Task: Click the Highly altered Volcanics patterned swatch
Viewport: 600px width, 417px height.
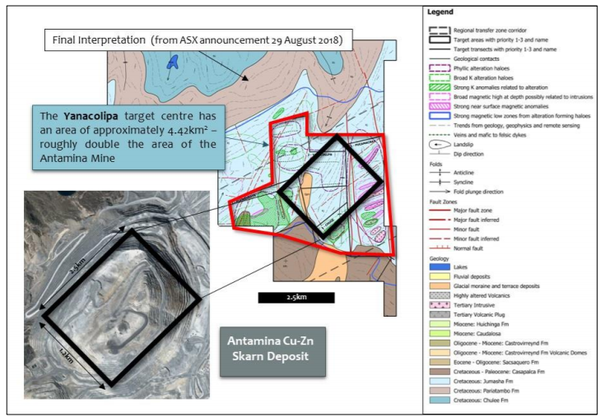Action: pyautogui.click(x=439, y=295)
